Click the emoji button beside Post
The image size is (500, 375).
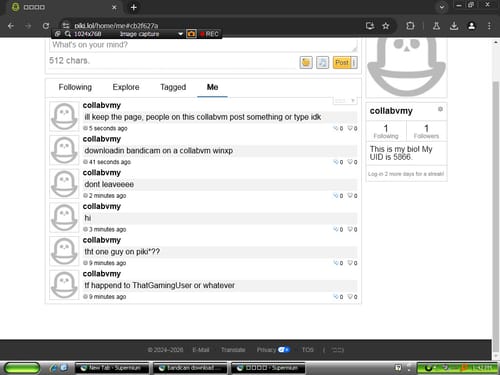coord(306,62)
